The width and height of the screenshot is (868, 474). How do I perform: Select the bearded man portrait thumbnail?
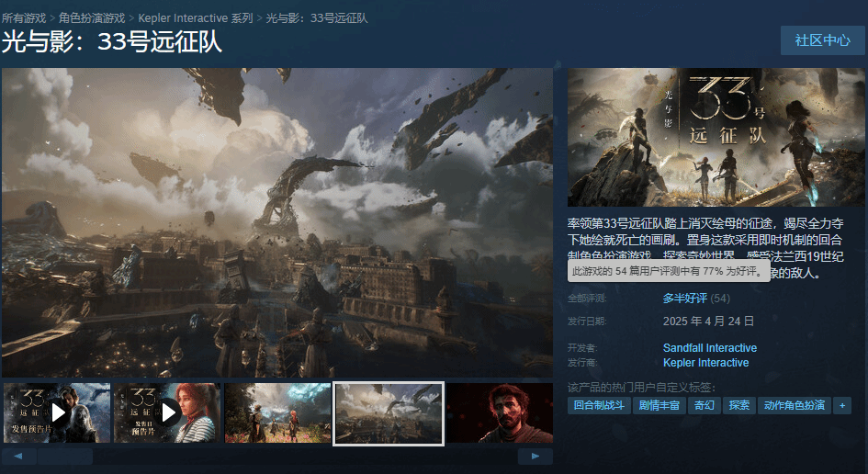tap(500, 412)
